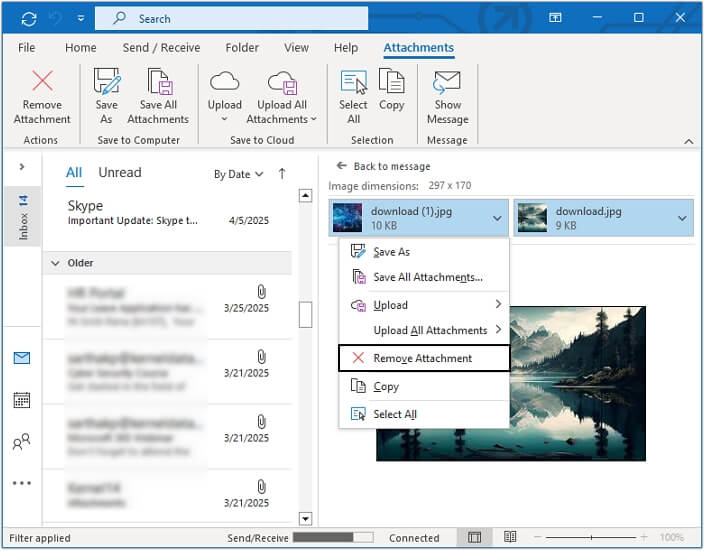Screen dimensions: 705x551
Task: Open the Mail navigation icon
Action: [22, 358]
